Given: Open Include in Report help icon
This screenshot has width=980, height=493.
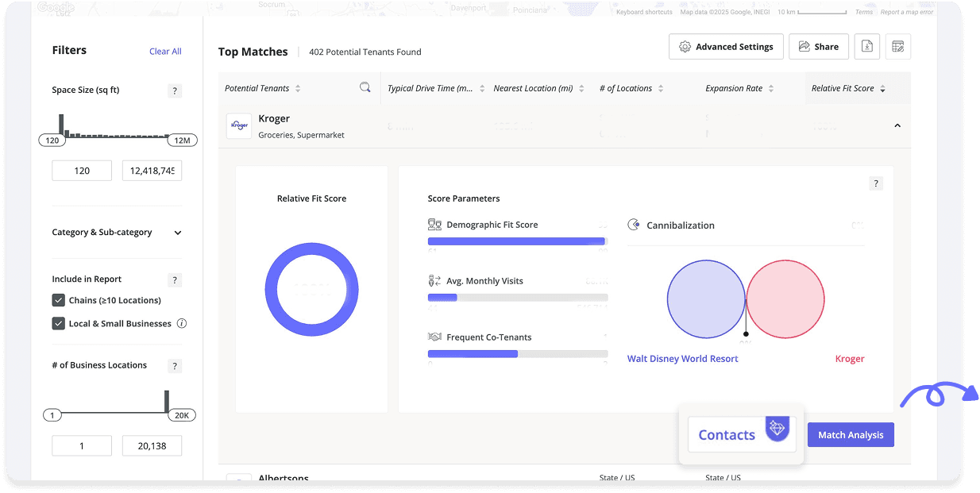Looking at the screenshot, I should point(176,280).
